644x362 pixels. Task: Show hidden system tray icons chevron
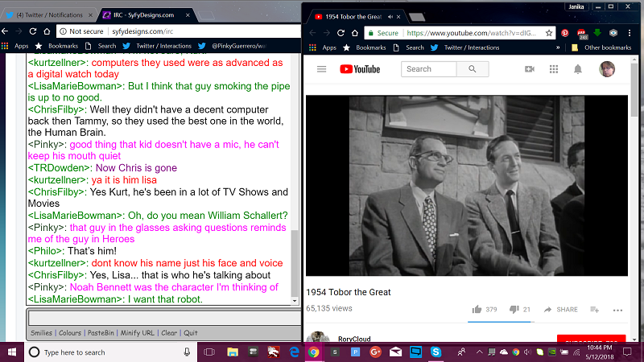pyautogui.click(x=479, y=352)
